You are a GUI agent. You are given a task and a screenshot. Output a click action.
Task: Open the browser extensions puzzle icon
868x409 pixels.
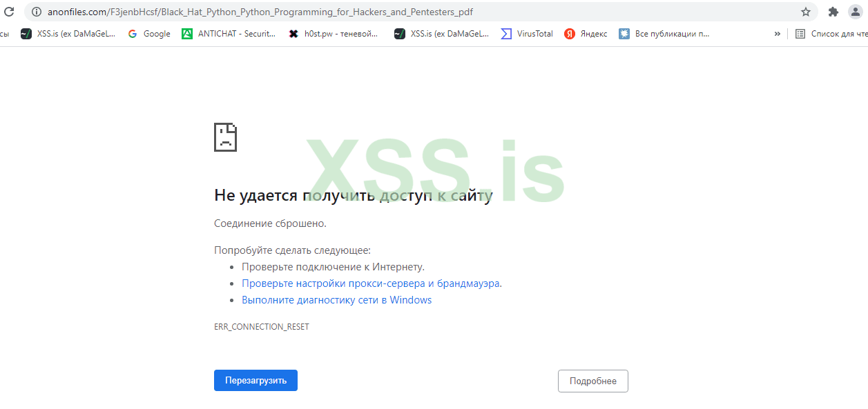click(832, 12)
